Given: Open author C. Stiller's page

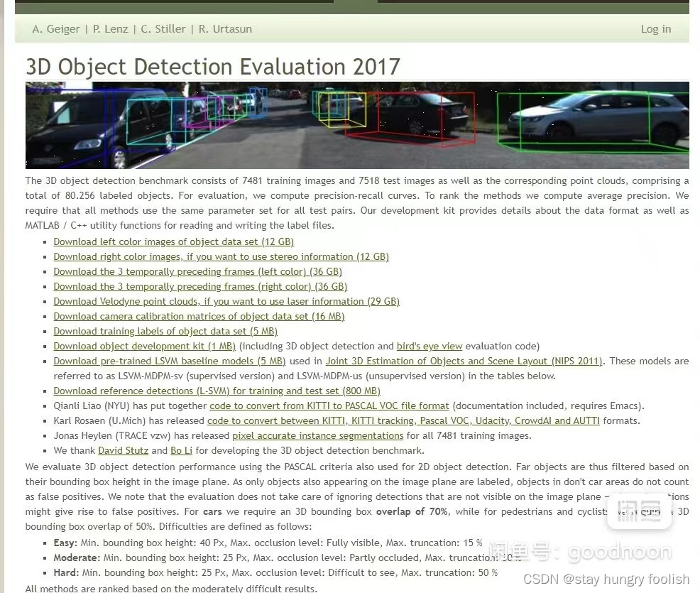Looking at the screenshot, I should point(163,29).
